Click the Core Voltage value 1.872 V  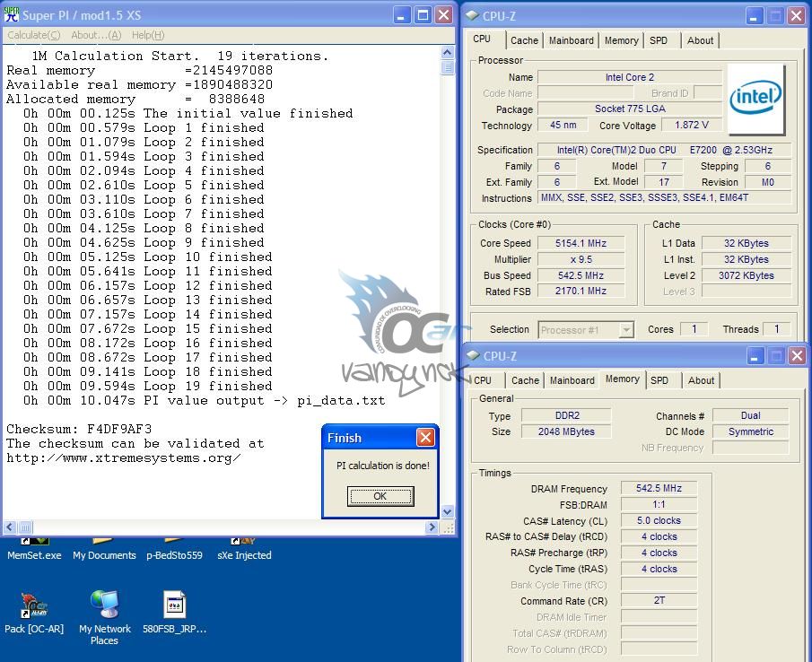click(x=692, y=125)
